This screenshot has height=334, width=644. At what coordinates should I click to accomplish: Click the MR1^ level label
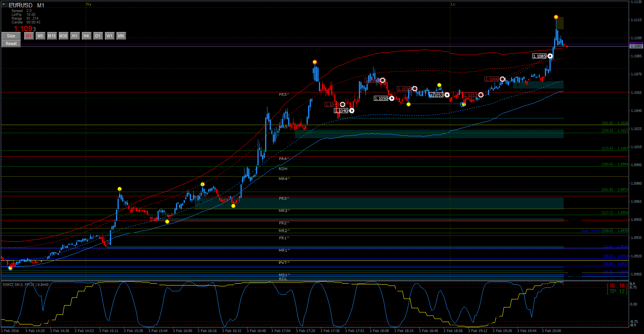(284, 250)
